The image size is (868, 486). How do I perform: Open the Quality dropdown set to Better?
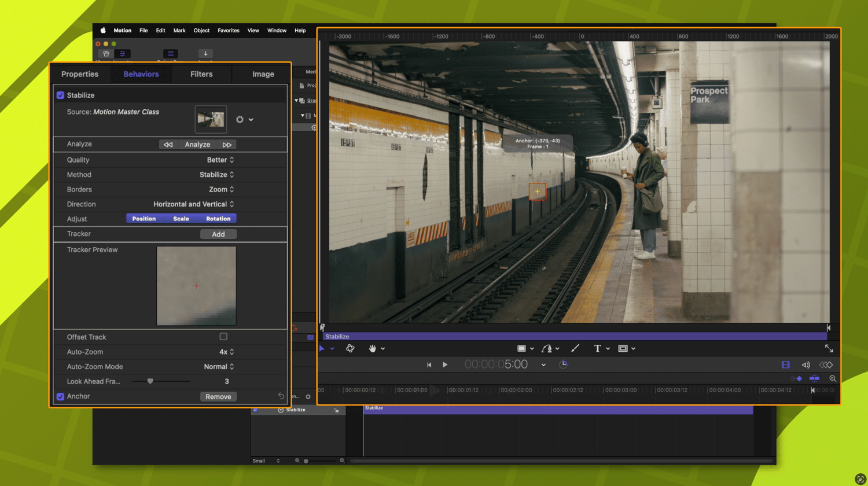220,160
